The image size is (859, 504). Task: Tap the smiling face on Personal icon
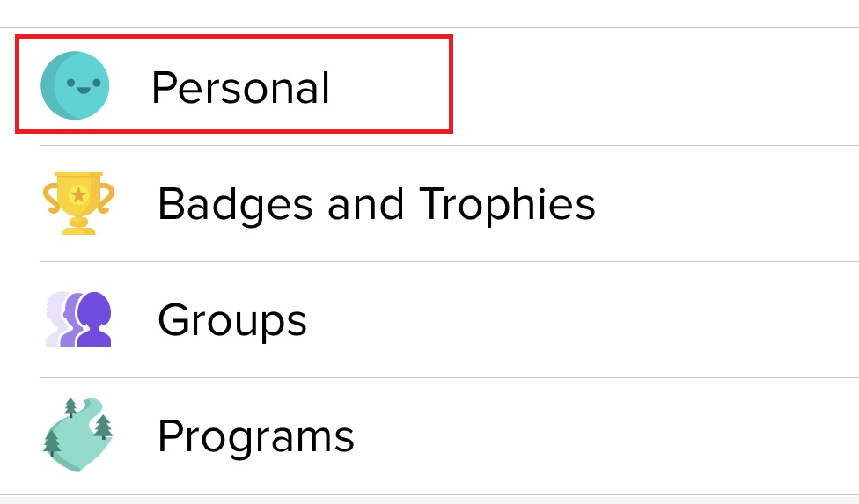[84, 85]
